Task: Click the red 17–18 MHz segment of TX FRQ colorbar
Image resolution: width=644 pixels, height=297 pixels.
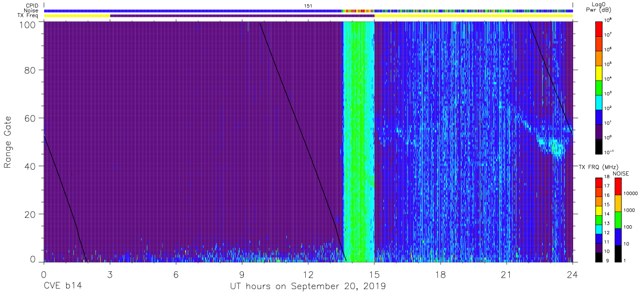Action: pos(599,182)
